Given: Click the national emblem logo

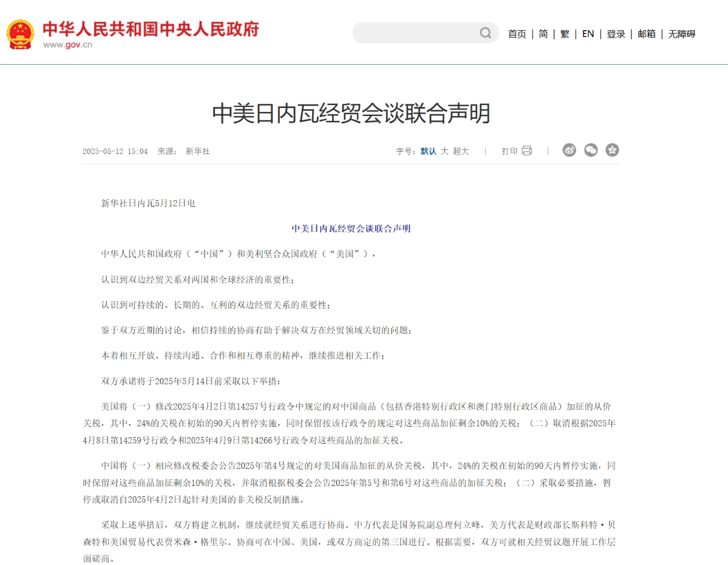Looking at the screenshot, I should tap(21, 32).
